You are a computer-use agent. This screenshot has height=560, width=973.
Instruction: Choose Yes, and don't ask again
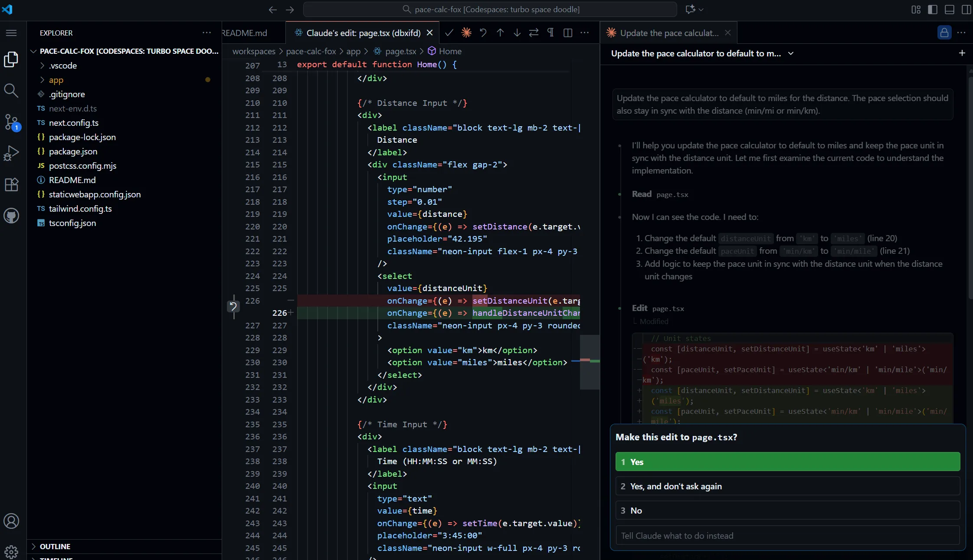786,486
